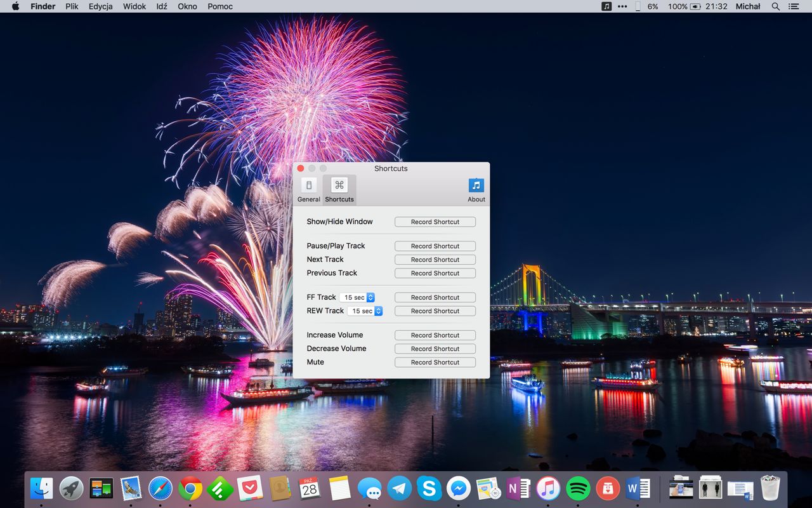Click the 21:32 clock in menu bar

tap(717, 6)
